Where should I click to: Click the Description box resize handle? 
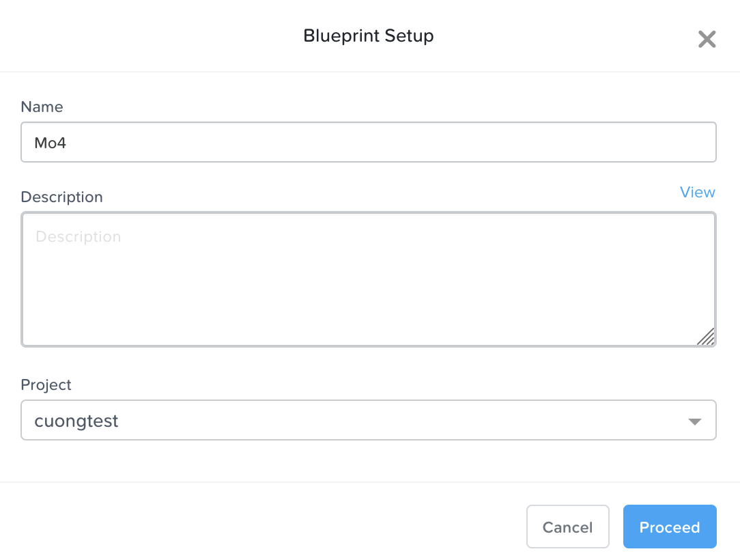(x=706, y=337)
